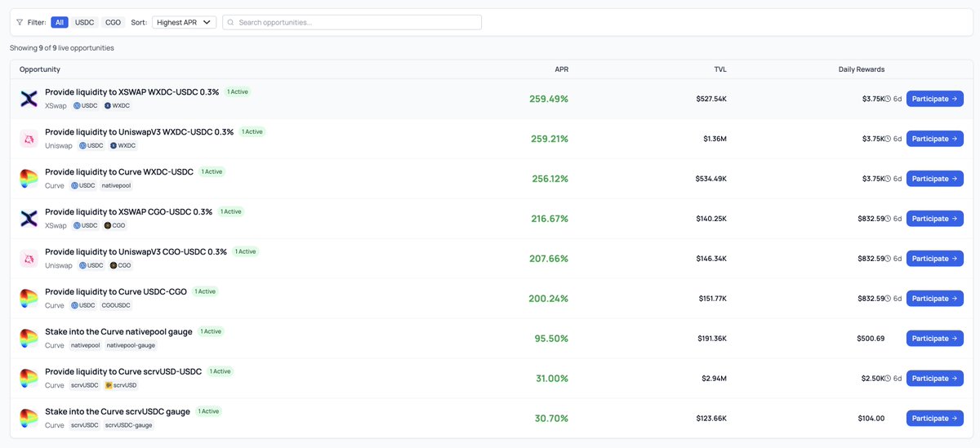
Task: Click the 95.50% APR value
Action: click(551, 339)
